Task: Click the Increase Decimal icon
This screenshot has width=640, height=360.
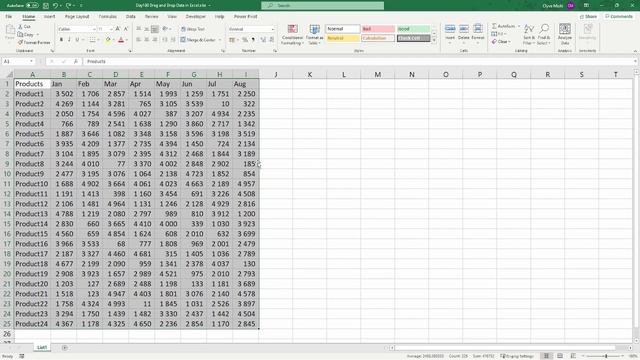Action: pyautogui.click(x=263, y=40)
